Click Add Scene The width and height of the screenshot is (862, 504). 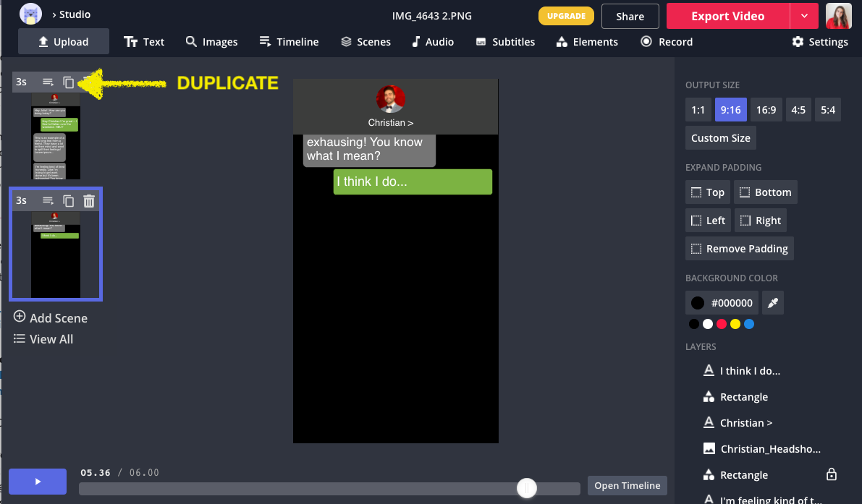coord(51,318)
